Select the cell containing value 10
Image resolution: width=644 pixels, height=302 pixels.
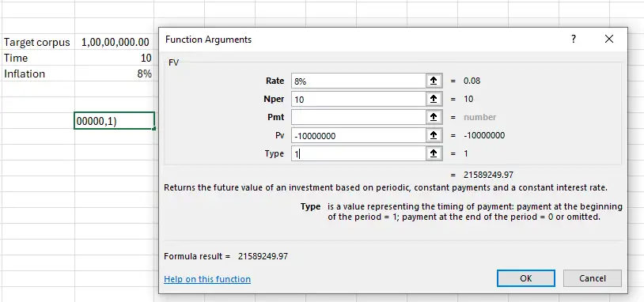115,58
